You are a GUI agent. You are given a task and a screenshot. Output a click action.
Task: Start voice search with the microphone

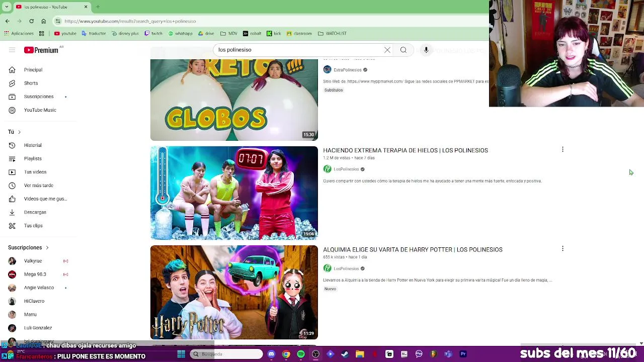(x=426, y=50)
